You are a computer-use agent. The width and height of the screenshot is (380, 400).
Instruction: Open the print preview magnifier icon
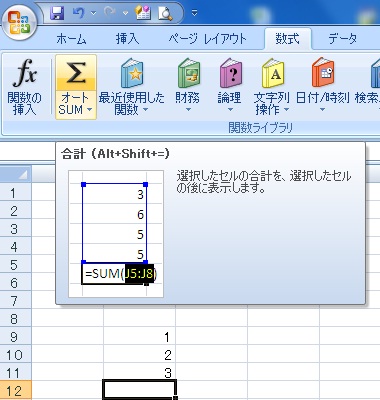coord(165,14)
